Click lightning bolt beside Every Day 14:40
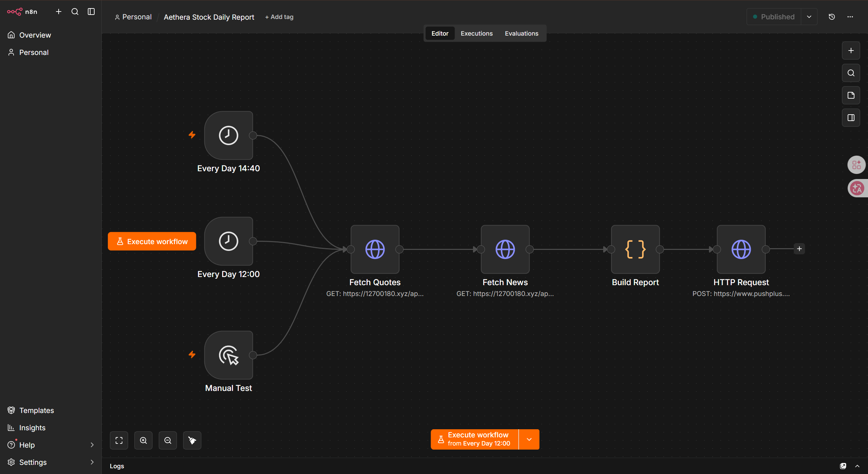Screen dimensions: 868x474 (192, 135)
